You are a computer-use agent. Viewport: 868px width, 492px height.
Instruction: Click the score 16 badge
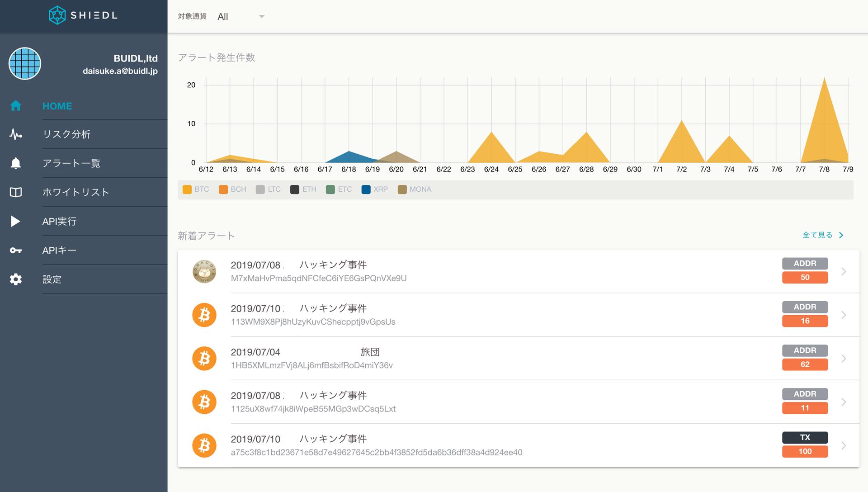[805, 321]
